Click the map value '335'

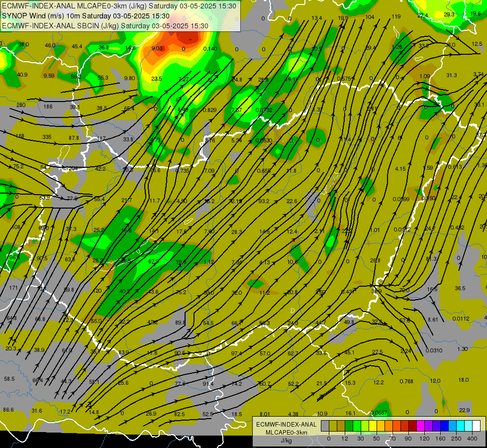[x=47, y=137]
